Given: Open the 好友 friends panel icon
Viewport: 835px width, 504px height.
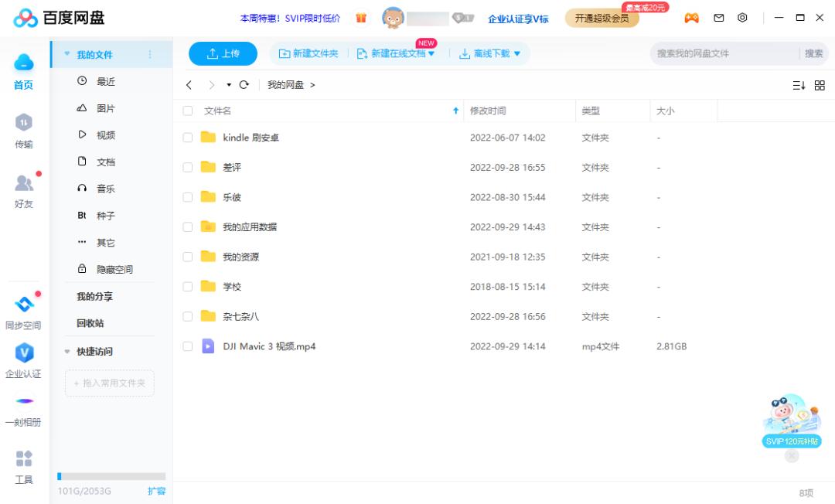Looking at the screenshot, I should click(x=24, y=183).
